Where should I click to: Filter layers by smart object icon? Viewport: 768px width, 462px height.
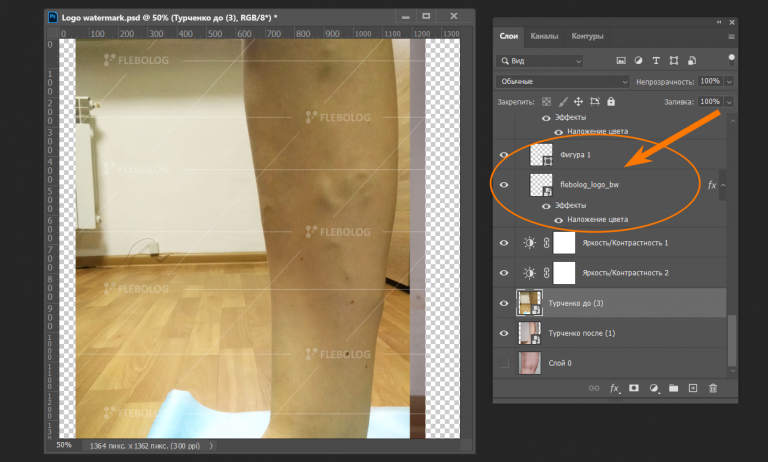pyautogui.click(x=692, y=61)
